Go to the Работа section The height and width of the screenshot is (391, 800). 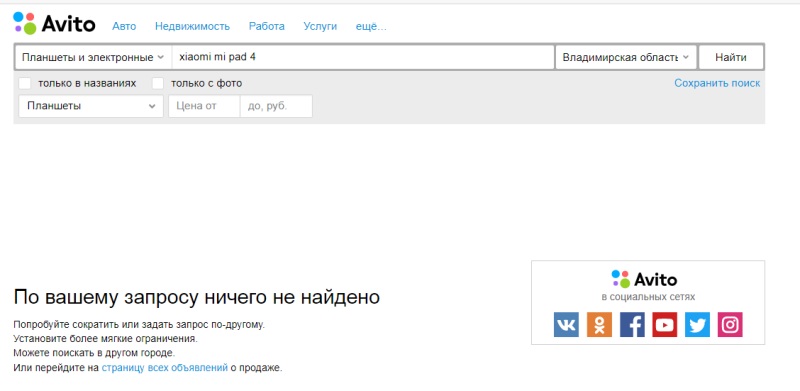267,27
